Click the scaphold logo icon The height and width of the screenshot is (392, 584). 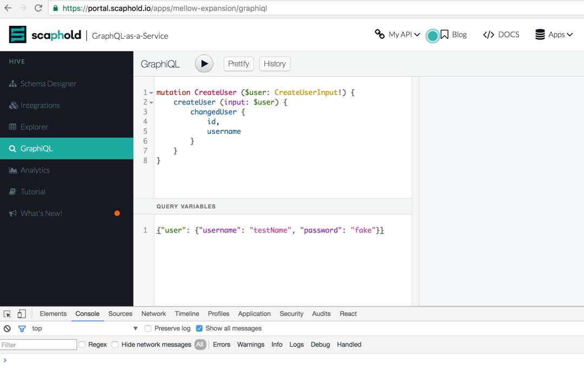[17, 35]
